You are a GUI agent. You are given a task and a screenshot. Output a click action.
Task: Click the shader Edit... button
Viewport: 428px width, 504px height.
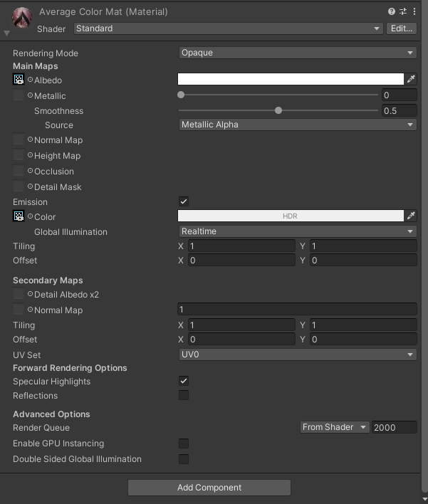pos(402,28)
